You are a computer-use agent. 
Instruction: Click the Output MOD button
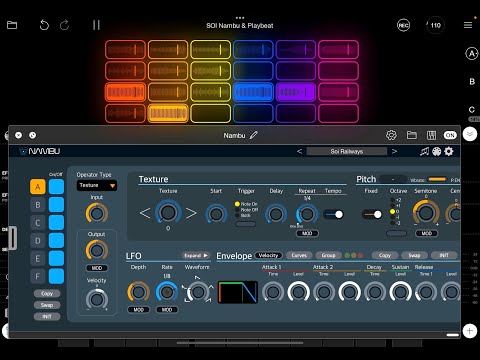coord(97,268)
